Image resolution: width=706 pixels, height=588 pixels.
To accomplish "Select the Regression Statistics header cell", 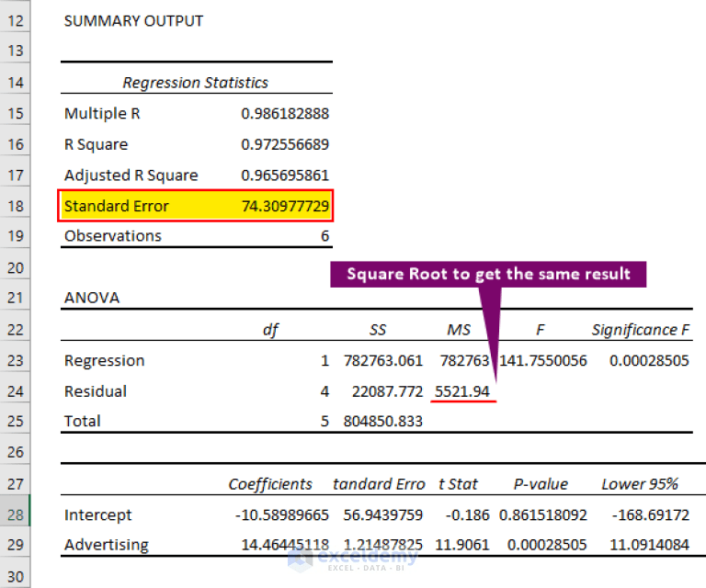I will click(x=196, y=83).
